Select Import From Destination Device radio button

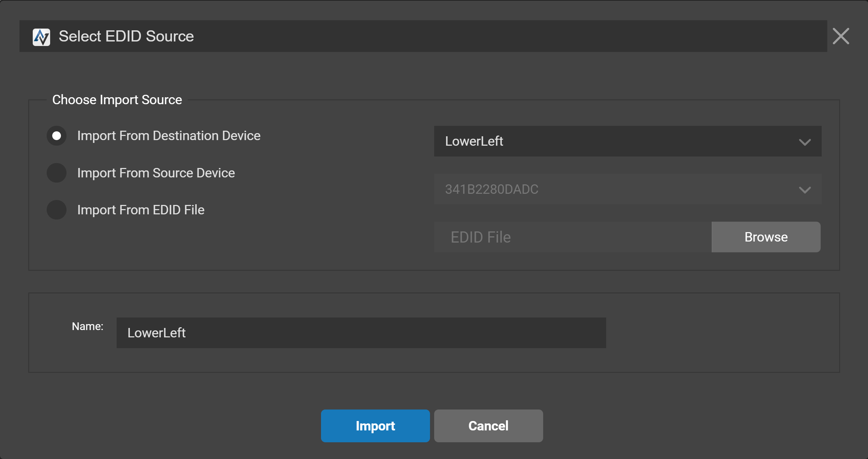(x=57, y=136)
